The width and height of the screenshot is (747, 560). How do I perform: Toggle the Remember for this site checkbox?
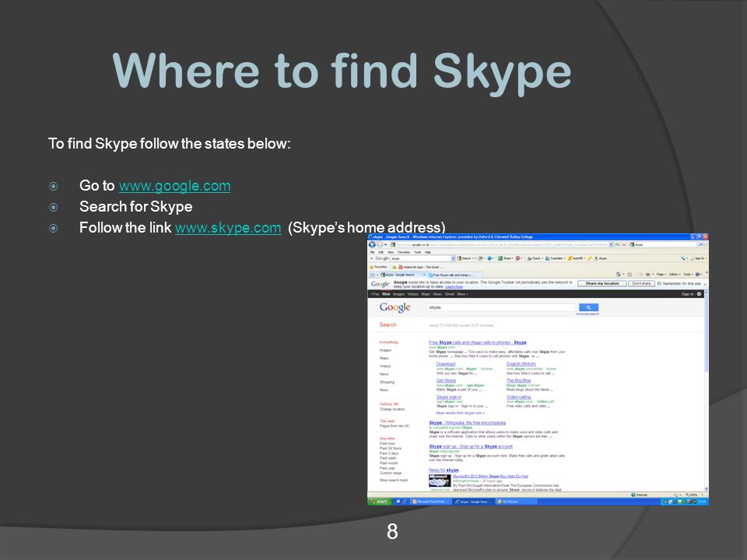659,283
